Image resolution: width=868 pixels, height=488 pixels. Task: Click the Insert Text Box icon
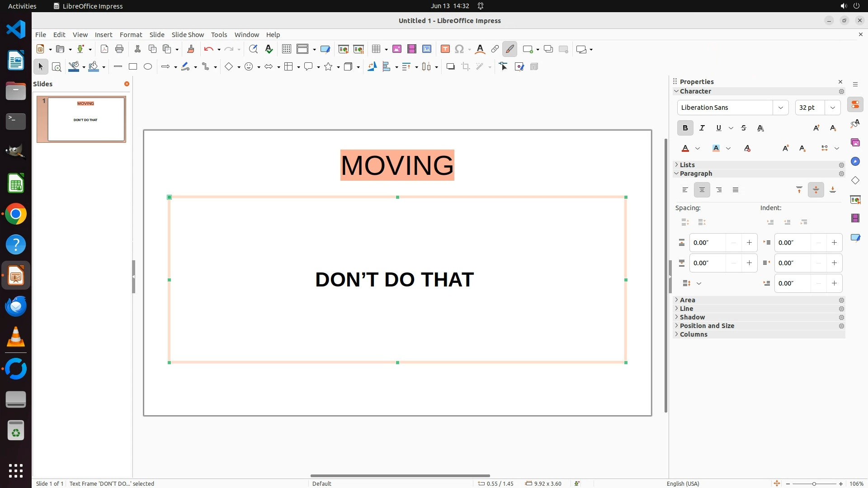(x=445, y=49)
